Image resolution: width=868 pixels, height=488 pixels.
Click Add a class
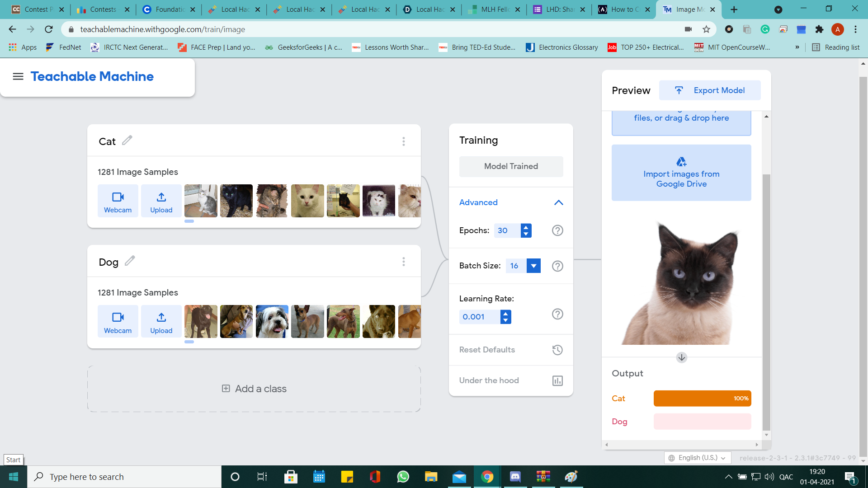(254, 389)
